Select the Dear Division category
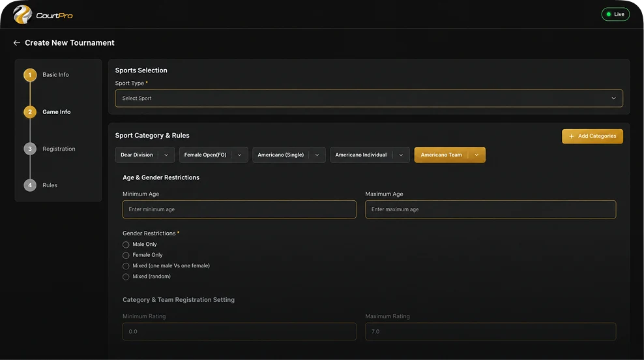644x360 pixels. (136, 155)
